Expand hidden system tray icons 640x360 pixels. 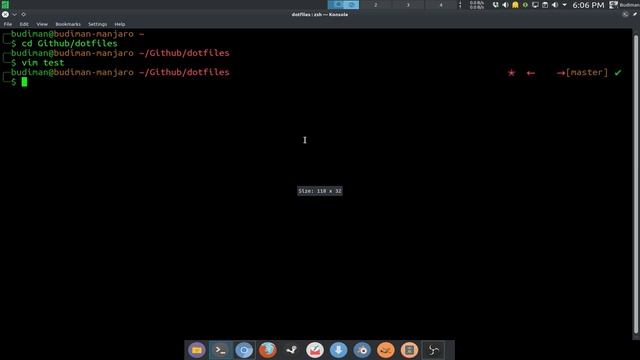(564, 5)
